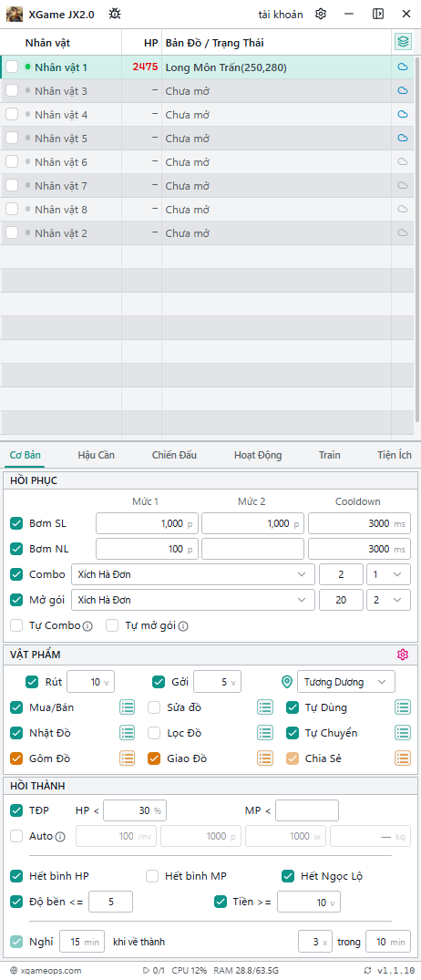Open the Mở gói item dropdown

pyautogui.click(x=193, y=600)
